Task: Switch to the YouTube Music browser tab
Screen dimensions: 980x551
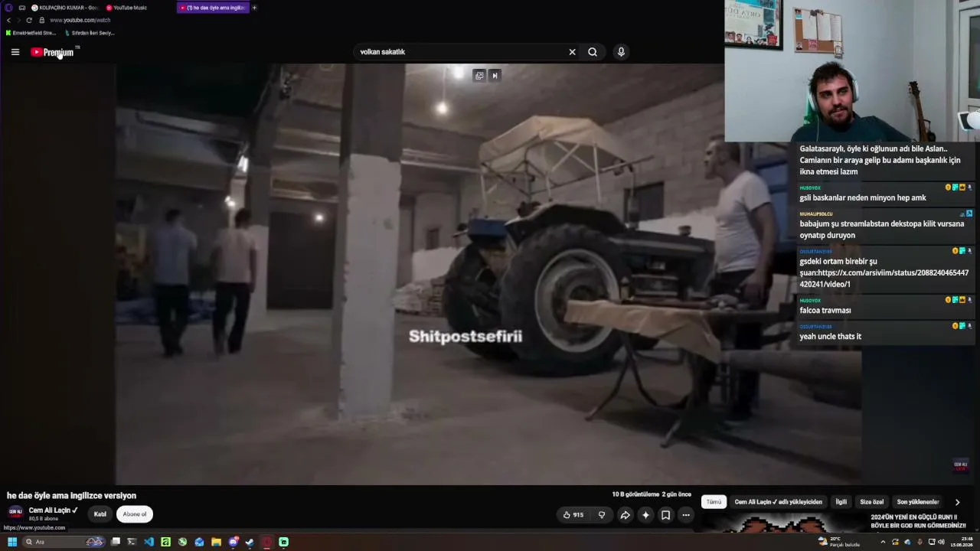Action: tap(129, 8)
